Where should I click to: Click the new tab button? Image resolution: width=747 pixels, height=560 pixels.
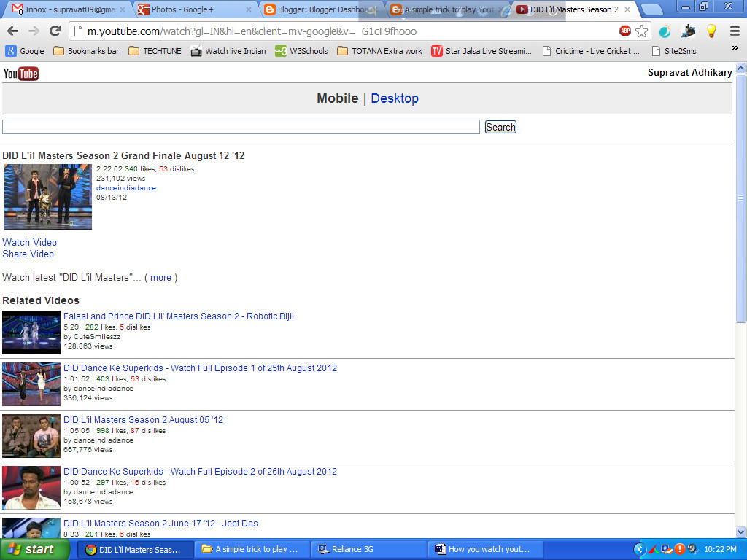652,9
